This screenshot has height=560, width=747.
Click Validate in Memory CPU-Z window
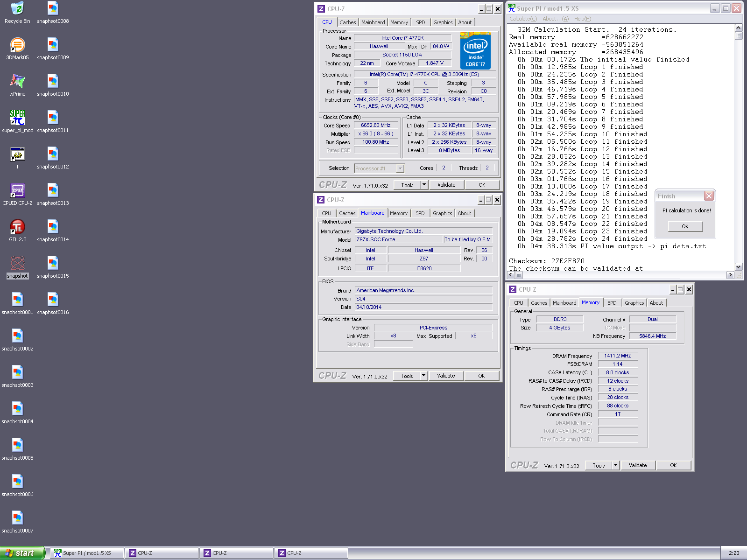(638, 465)
